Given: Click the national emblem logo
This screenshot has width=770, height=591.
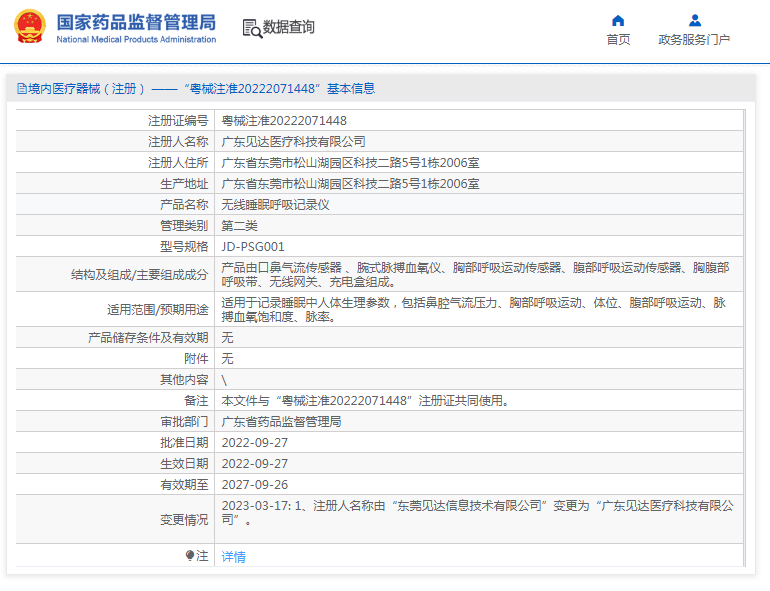Looking at the screenshot, I should [x=30, y=27].
